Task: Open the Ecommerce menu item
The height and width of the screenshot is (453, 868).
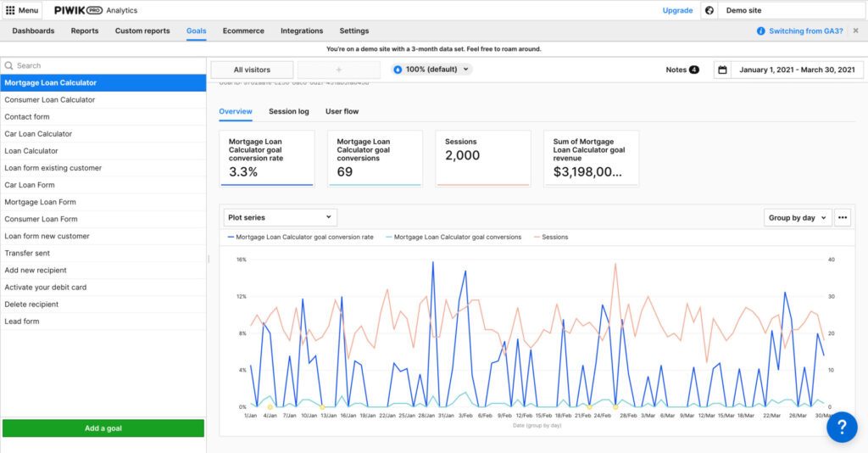Action: point(243,31)
